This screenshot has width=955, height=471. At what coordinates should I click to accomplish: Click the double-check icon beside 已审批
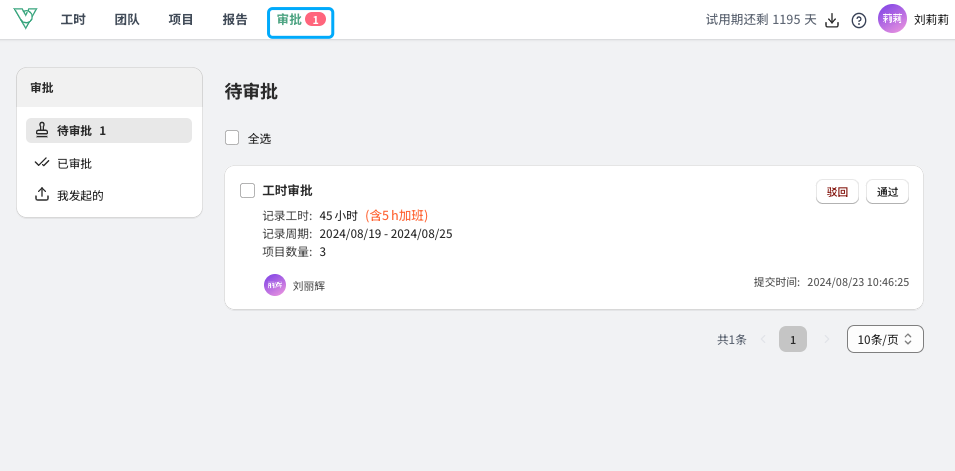pos(41,163)
